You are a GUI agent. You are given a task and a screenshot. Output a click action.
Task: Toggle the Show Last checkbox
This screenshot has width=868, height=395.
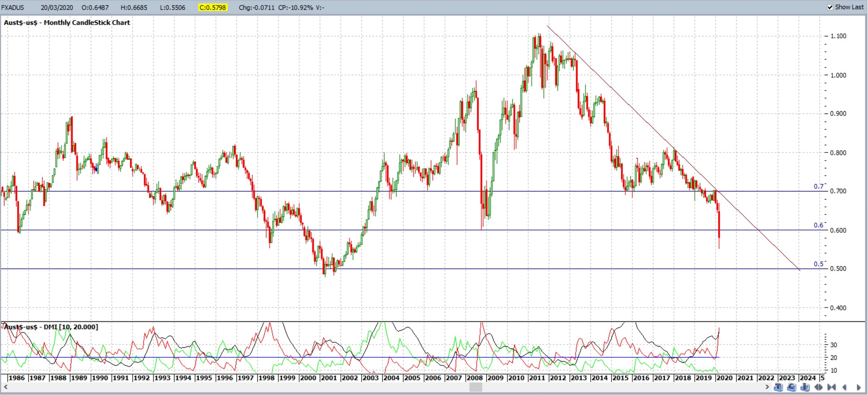tap(830, 7)
